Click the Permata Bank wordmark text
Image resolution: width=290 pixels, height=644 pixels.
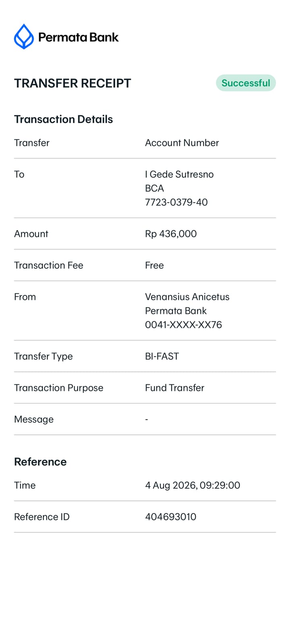[78, 37]
